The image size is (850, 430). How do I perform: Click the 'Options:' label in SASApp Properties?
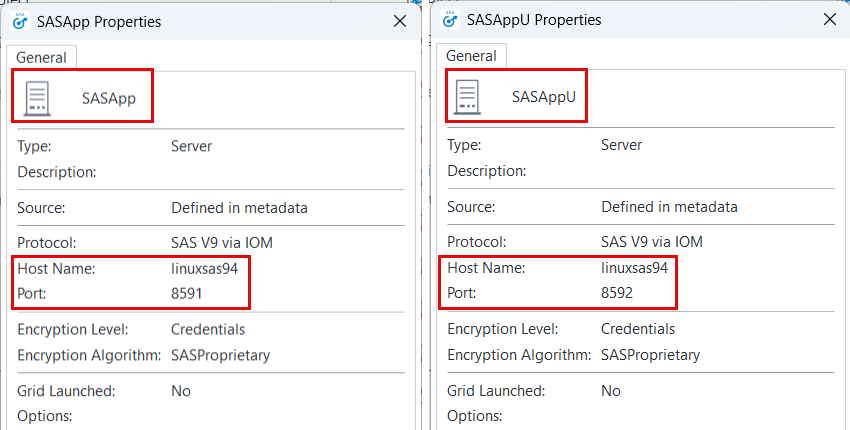(x=44, y=416)
